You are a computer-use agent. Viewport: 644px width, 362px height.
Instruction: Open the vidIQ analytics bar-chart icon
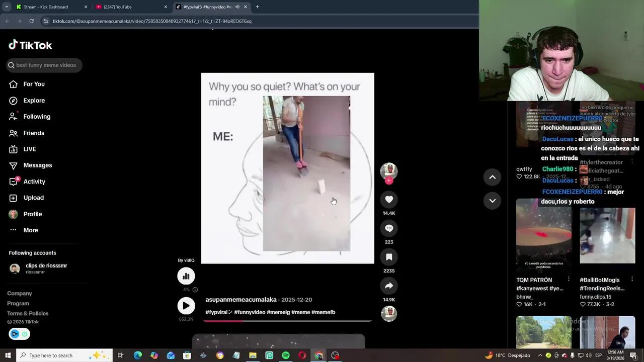point(186,276)
